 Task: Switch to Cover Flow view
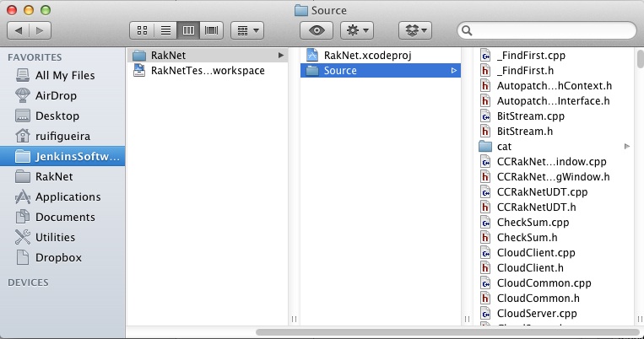pyautogui.click(x=211, y=30)
